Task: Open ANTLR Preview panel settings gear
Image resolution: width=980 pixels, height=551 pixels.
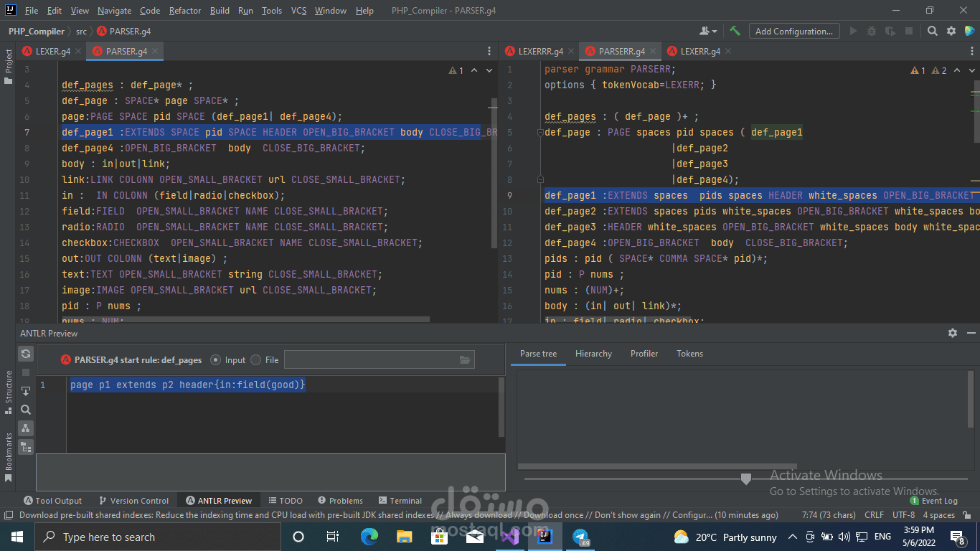Action: (x=952, y=333)
